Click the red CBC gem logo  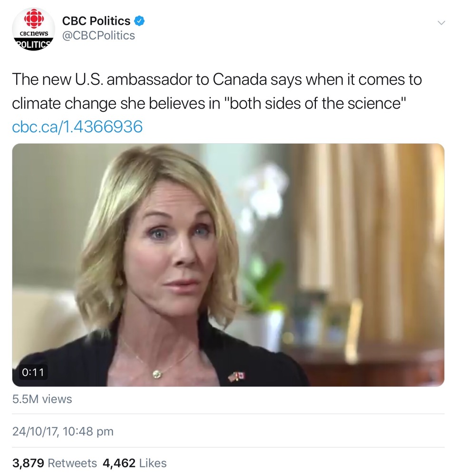click(34, 19)
